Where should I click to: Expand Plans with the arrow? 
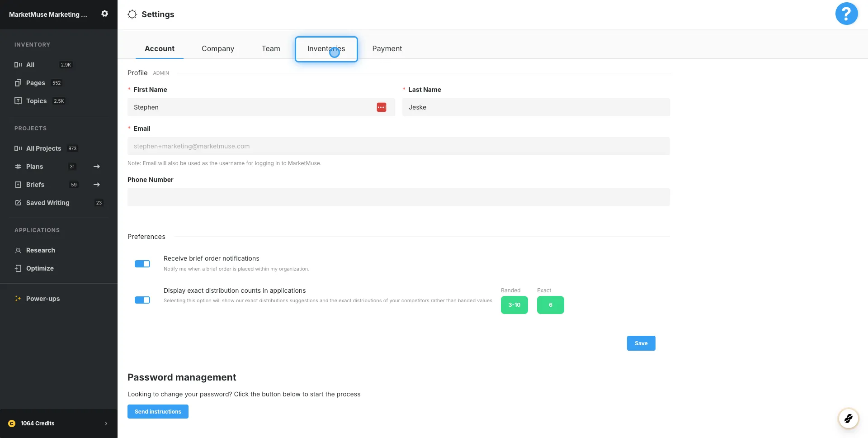click(96, 167)
